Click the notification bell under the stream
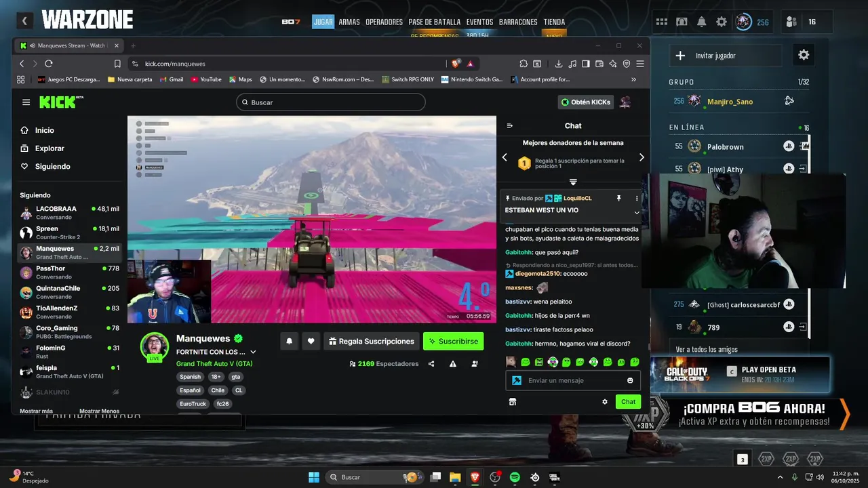The width and height of the screenshot is (868, 488). click(x=289, y=342)
